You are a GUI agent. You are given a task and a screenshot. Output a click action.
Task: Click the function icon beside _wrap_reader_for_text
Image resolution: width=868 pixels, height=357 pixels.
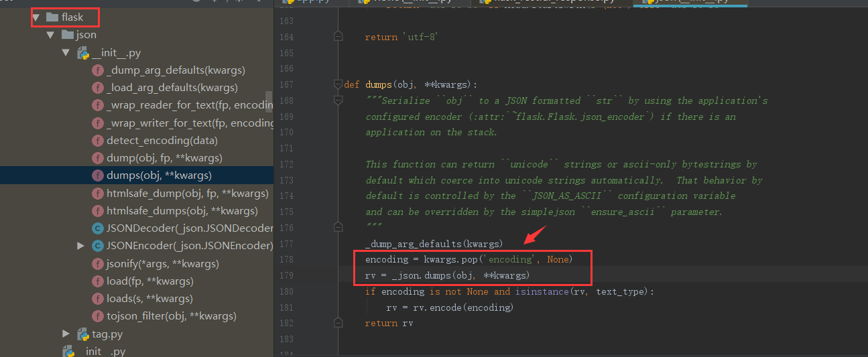pos(97,105)
